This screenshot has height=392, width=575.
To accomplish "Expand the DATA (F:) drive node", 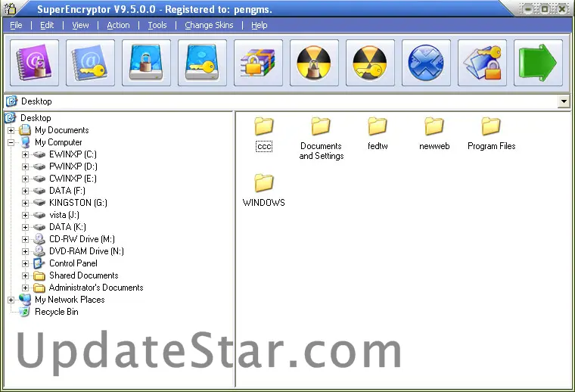I will [25, 191].
